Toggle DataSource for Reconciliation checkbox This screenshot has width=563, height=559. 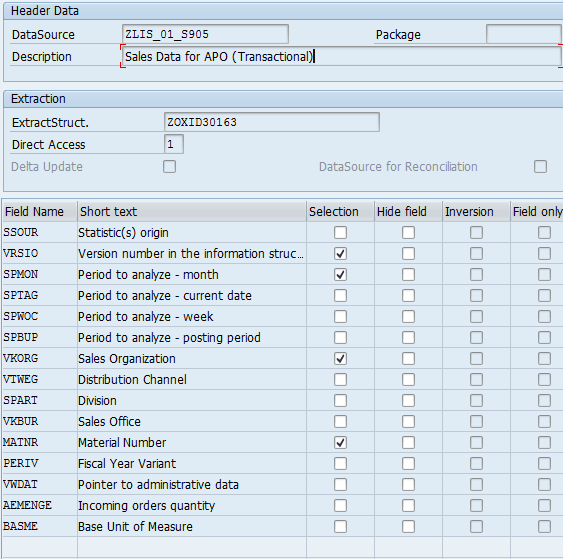540,167
